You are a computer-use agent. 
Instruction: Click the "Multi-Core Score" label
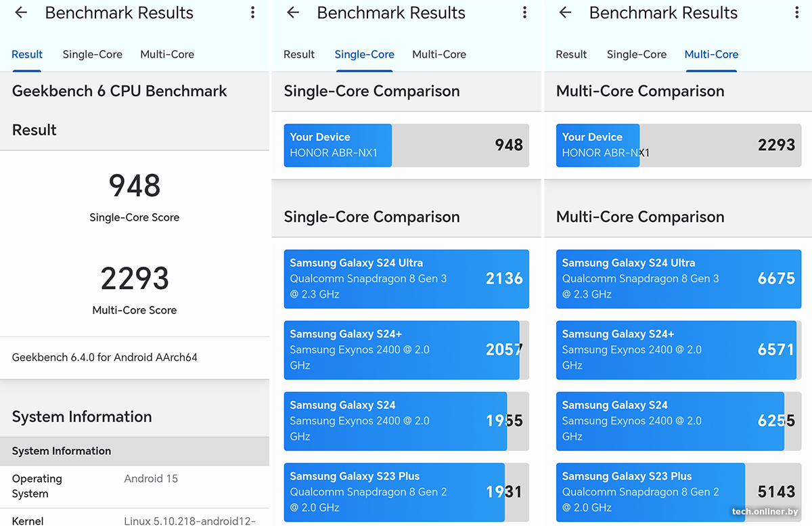click(135, 310)
